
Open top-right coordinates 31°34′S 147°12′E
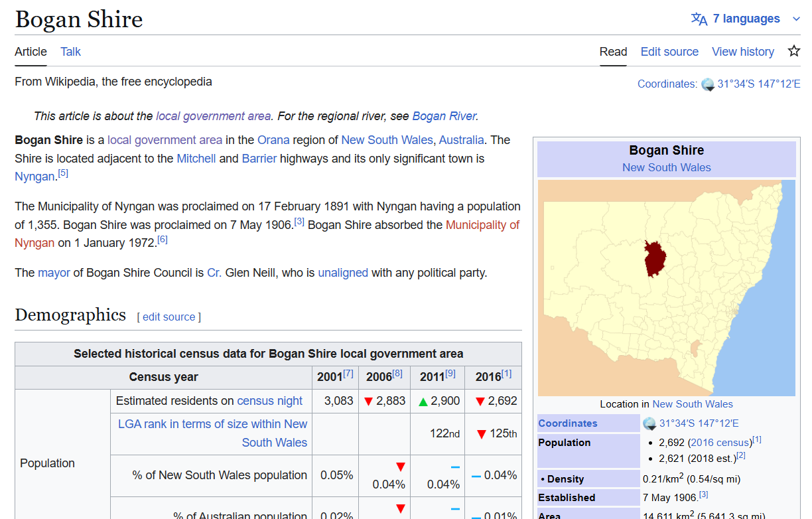pos(759,84)
